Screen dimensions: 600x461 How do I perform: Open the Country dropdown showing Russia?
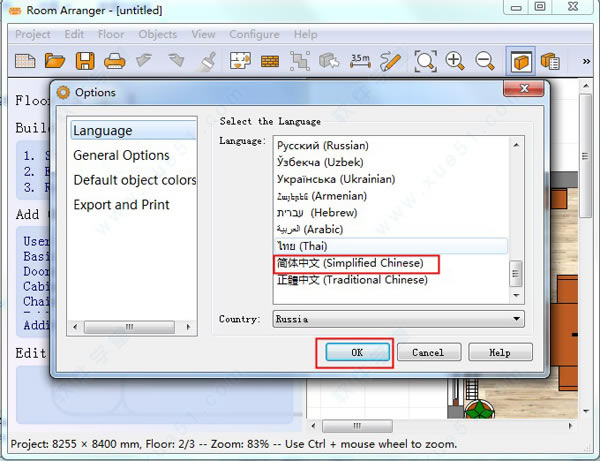coord(398,319)
